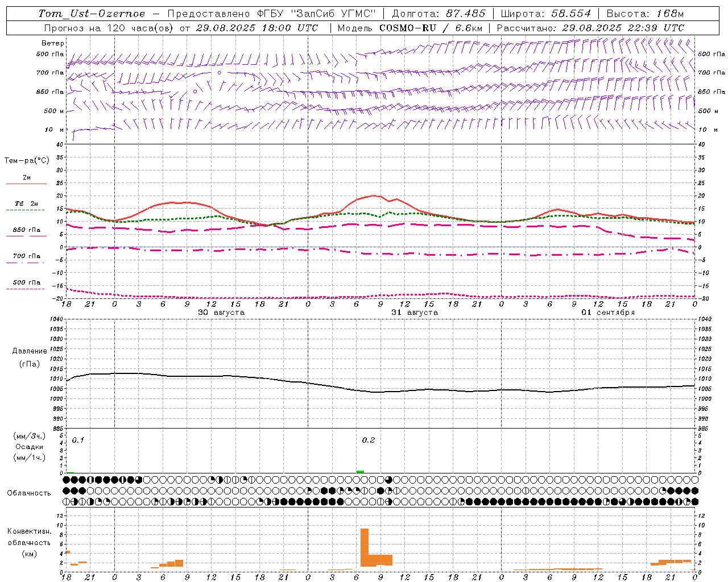This screenshot has width=728, height=582.
Task: Click the black pressure curve line
Action: point(380,392)
